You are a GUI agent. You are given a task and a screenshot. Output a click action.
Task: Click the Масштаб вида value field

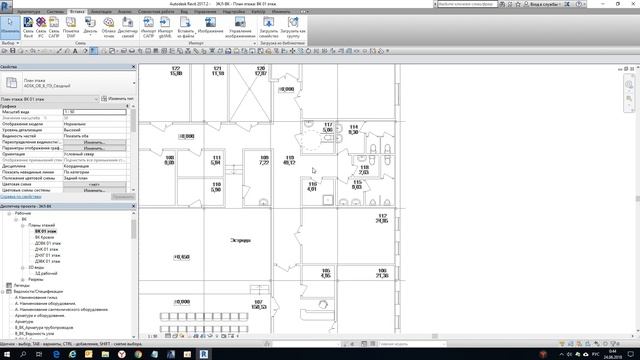95,112
